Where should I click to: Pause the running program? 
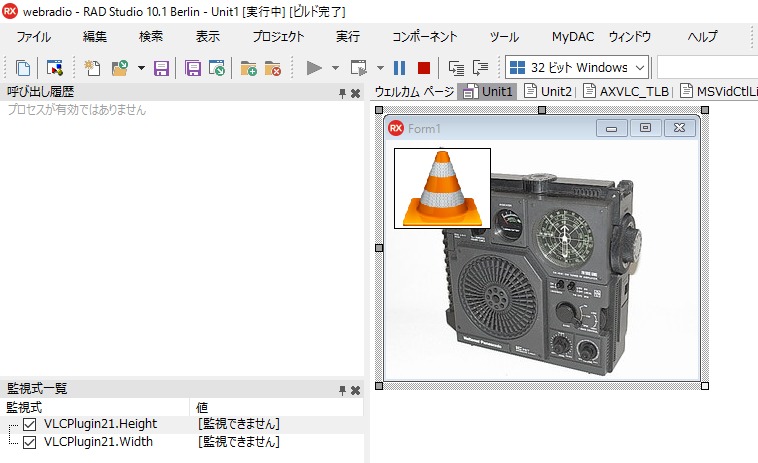[x=400, y=68]
